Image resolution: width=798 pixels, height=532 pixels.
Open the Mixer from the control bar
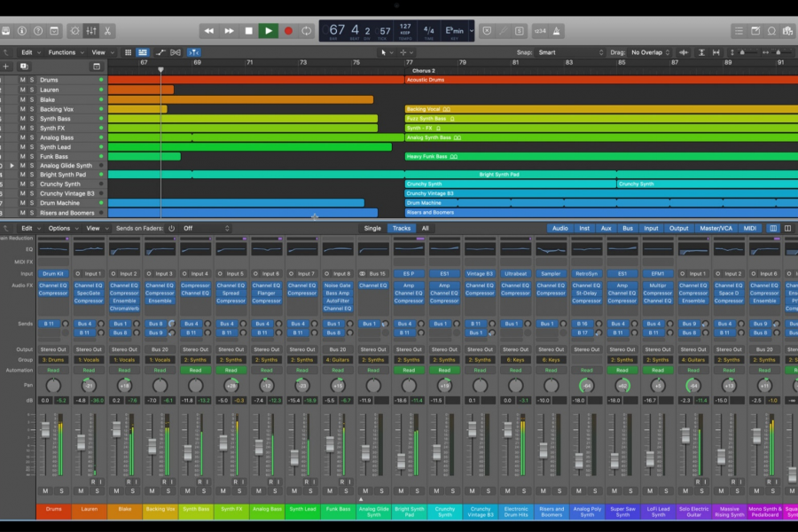coord(91,31)
